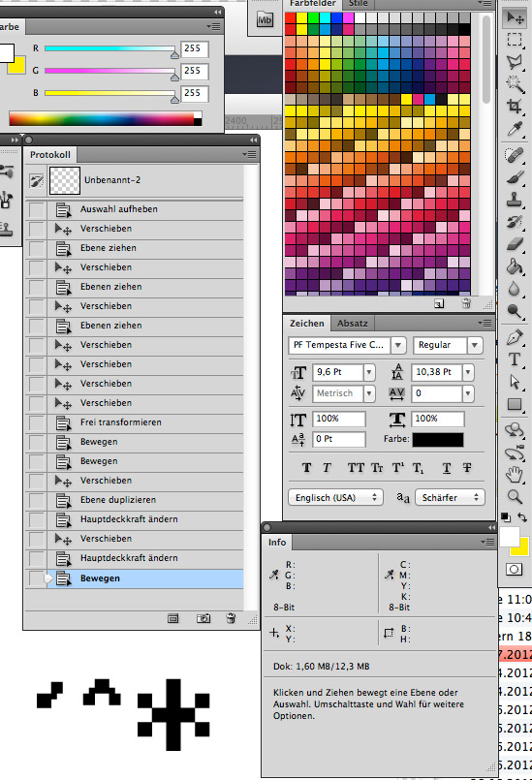The width and height of the screenshot is (532, 780).
Task: Toggle subscript text style
Action: pyautogui.click(x=418, y=468)
